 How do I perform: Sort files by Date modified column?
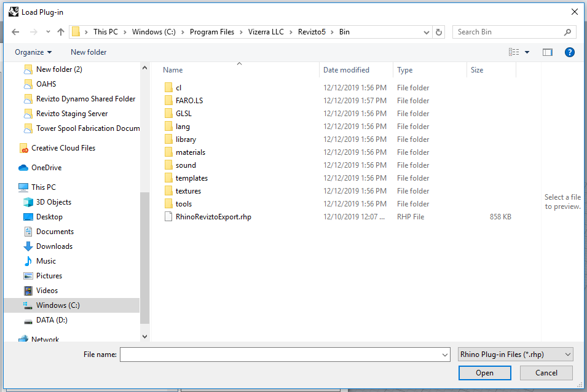[x=346, y=70]
